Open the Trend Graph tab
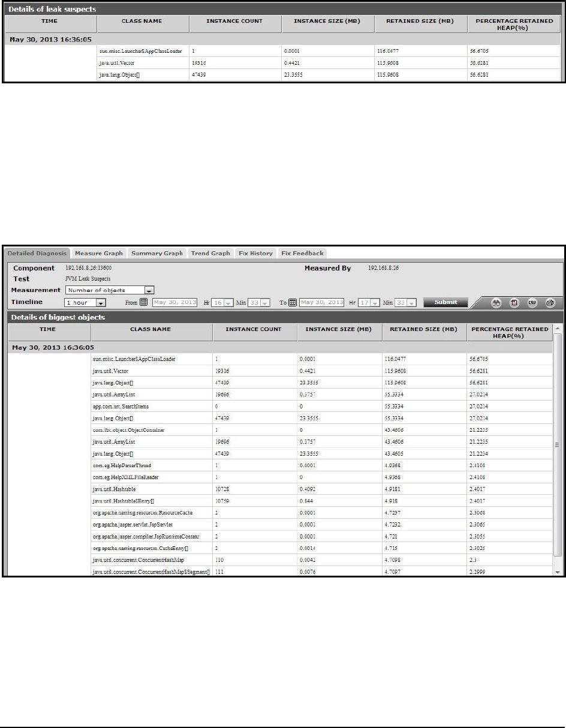Viewport: 566px width, 728px height. 210,253
